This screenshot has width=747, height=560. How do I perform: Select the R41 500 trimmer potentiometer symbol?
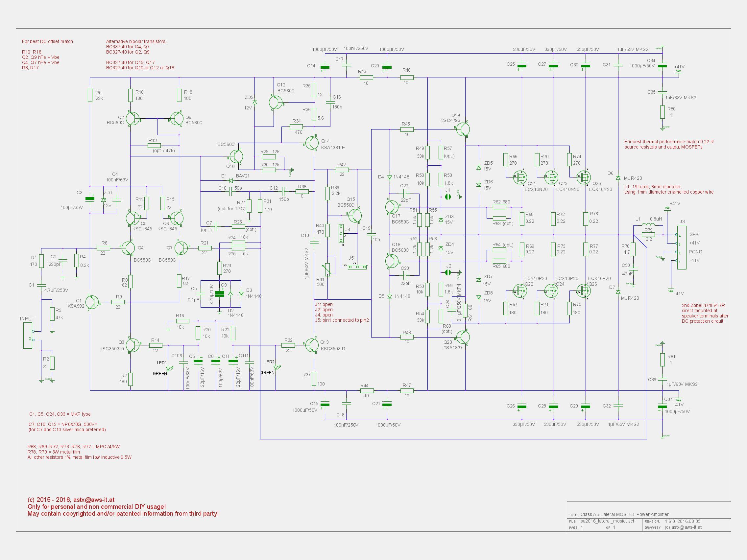(327, 269)
